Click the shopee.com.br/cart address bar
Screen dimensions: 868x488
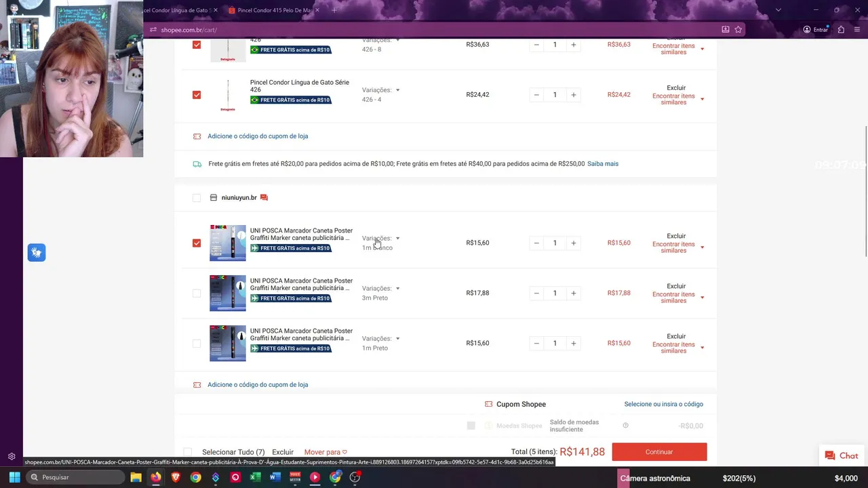point(434,30)
